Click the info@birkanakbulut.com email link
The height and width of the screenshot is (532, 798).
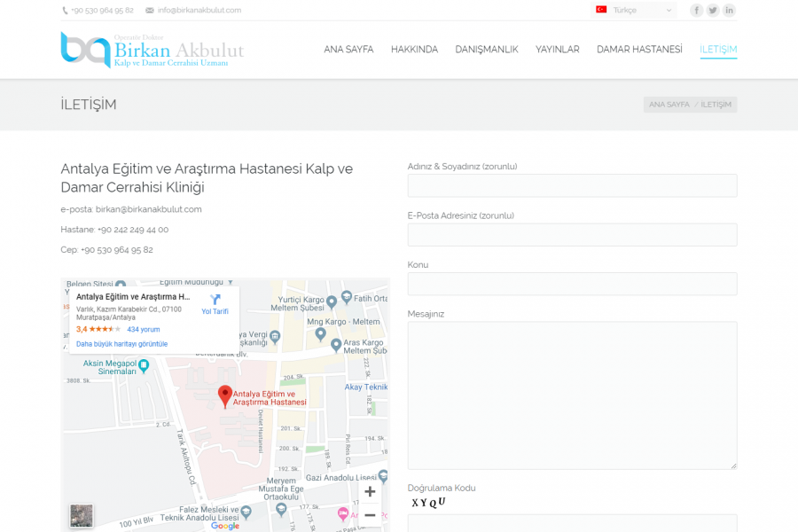199,11
